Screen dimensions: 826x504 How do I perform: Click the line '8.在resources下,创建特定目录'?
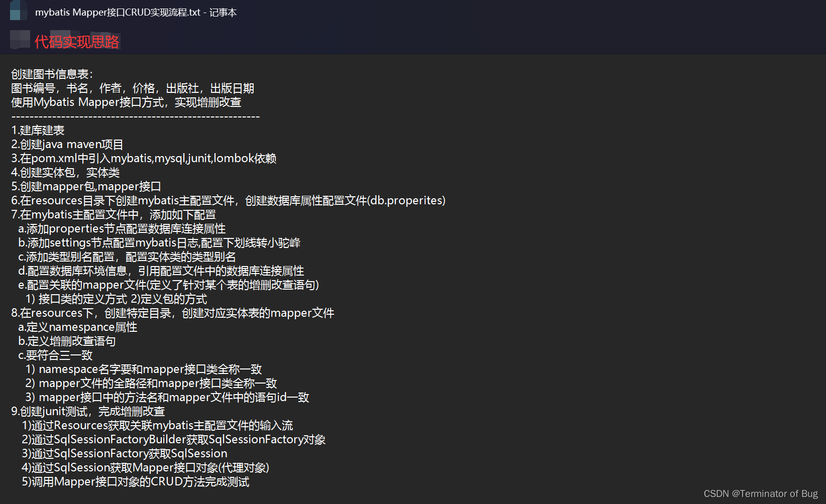pos(173,313)
